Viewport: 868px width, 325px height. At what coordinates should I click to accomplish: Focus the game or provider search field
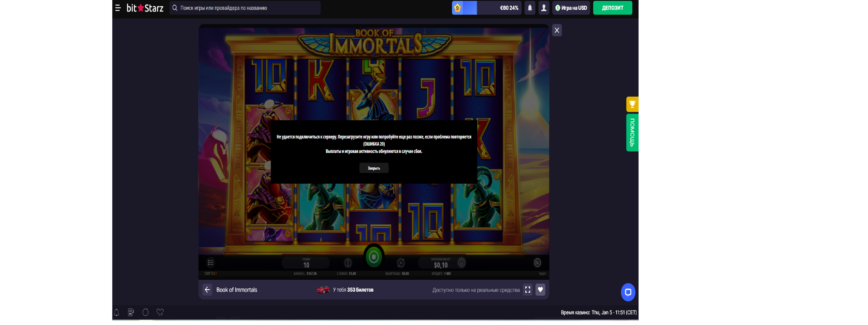pyautogui.click(x=245, y=8)
